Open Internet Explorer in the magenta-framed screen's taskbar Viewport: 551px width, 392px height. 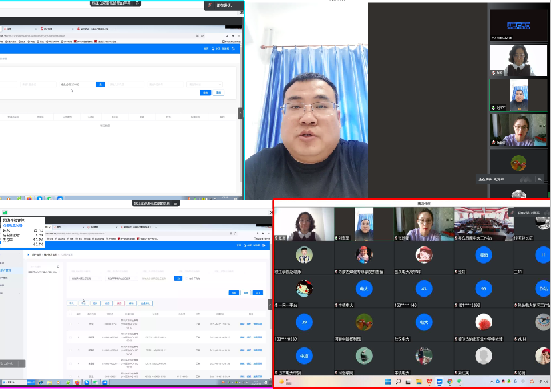pyautogui.click(x=41, y=383)
